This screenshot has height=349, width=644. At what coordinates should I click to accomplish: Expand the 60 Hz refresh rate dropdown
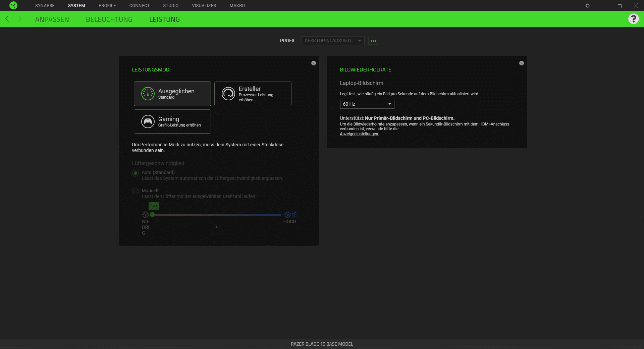click(x=367, y=104)
